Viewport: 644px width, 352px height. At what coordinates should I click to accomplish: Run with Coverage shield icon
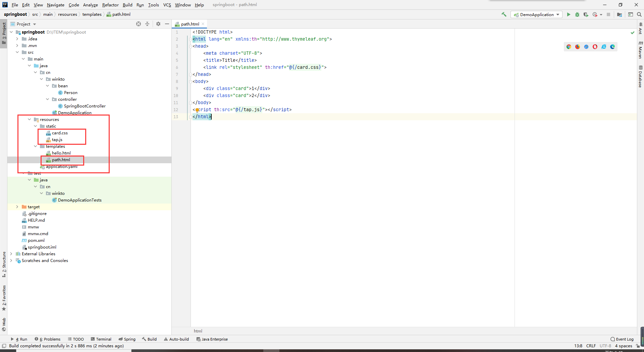[586, 14]
